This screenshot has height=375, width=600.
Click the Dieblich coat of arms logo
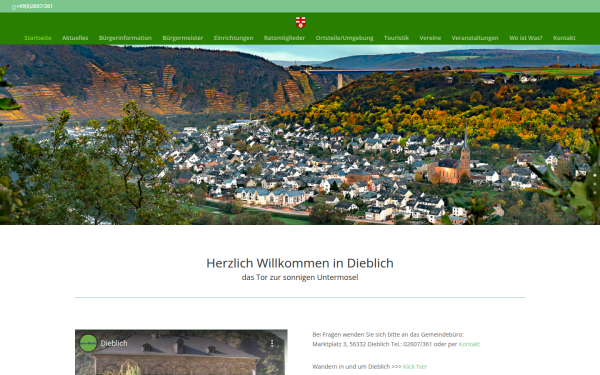click(x=300, y=23)
